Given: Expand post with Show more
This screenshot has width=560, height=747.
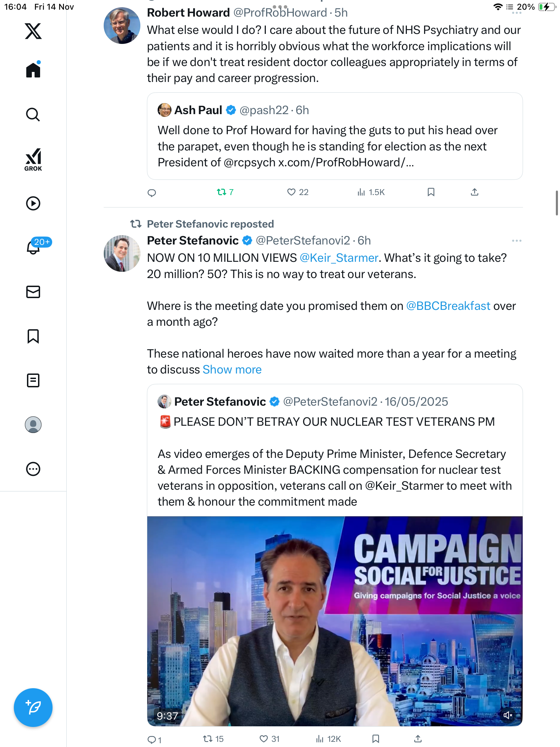Looking at the screenshot, I should [x=232, y=370].
